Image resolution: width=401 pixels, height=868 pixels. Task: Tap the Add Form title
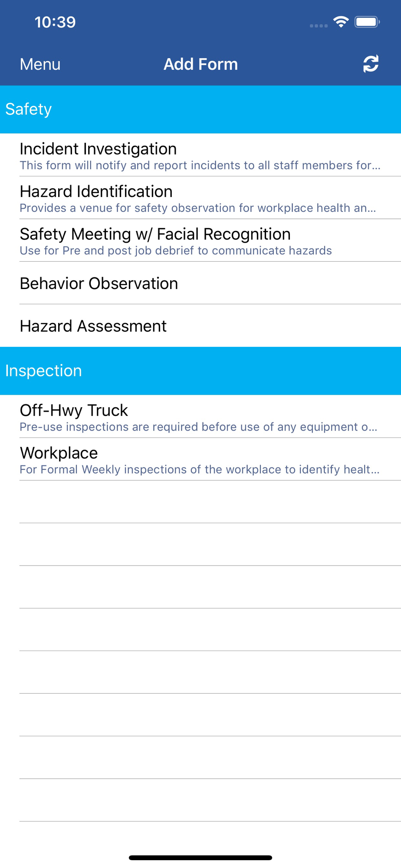pyautogui.click(x=200, y=64)
